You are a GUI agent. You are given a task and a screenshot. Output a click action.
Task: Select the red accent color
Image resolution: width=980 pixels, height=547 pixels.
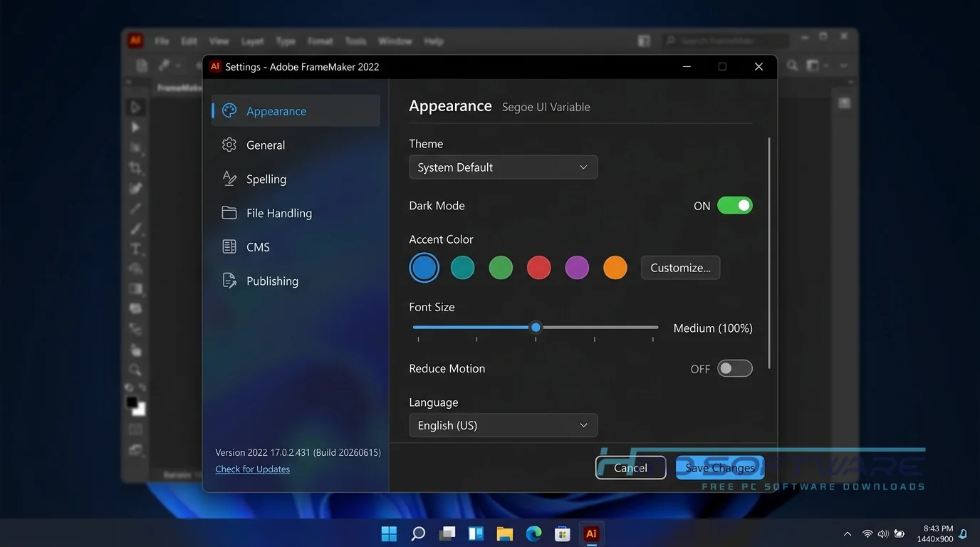(x=539, y=268)
